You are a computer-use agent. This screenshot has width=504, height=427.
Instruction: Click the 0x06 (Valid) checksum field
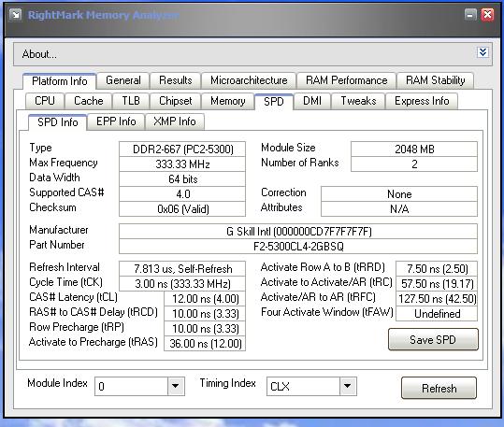coord(182,209)
